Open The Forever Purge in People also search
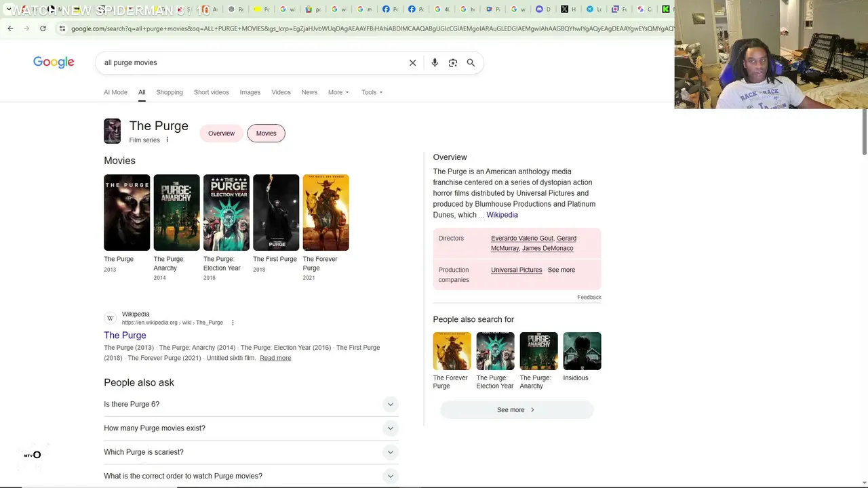The width and height of the screenshot is (868, 488). [x=452, y=351]
